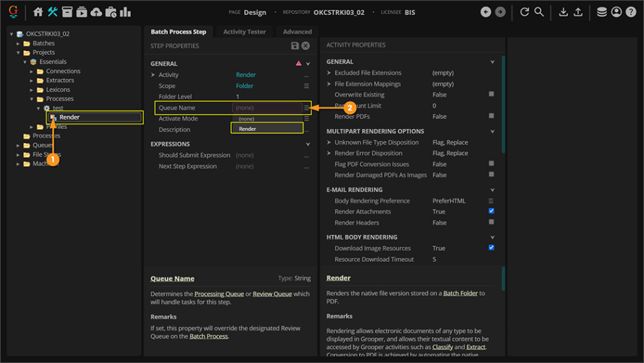Open the Home page icon
This screenshot has height=363, width=644.
38,12
